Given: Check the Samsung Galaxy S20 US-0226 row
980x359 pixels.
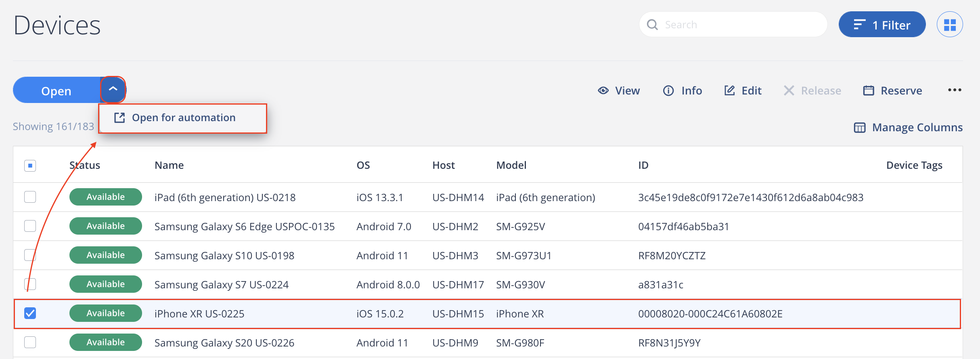Looking at the screenshot, I should pos(30,342).
